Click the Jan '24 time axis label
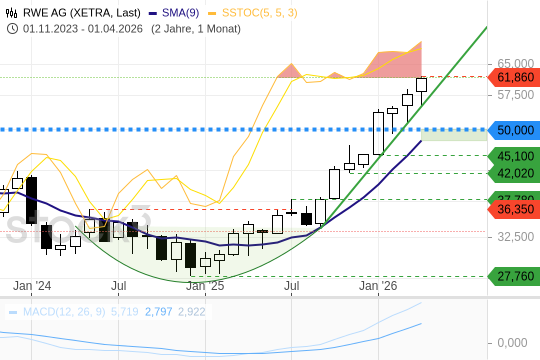 coord(32,286)
